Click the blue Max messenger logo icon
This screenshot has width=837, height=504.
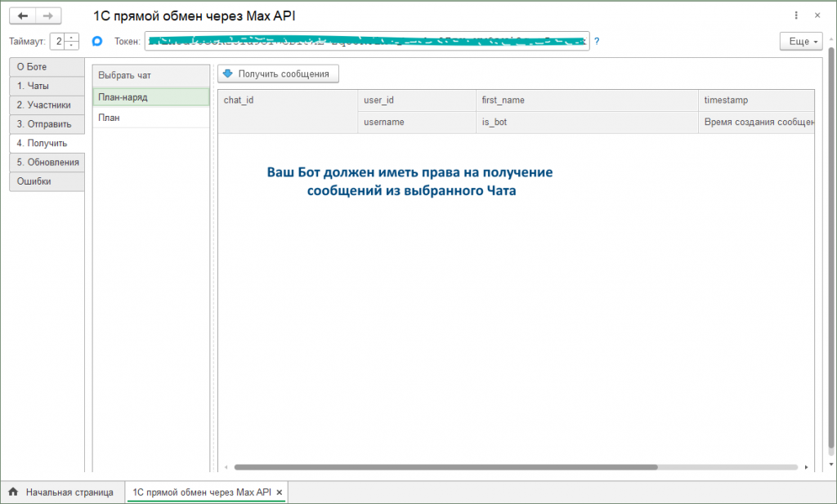pos(97,41)
